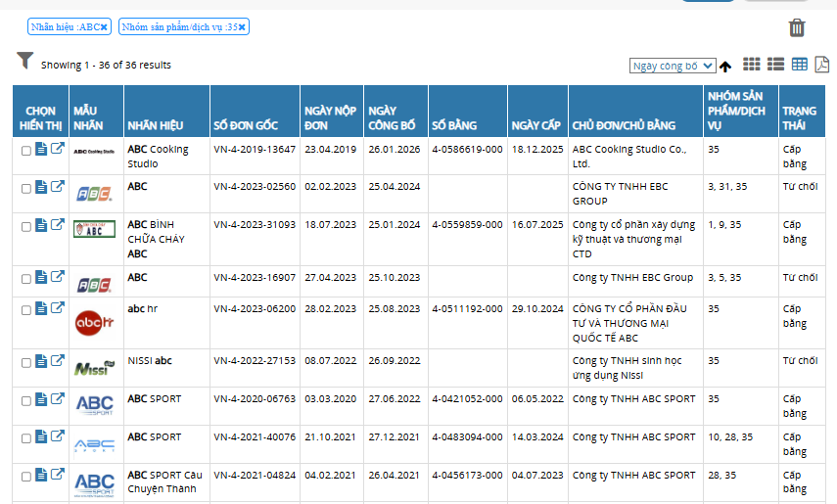Click the ABC Cooking Studio logo thumbnail
The height and width of the screenshot is (504, 837).
(94, 152)
